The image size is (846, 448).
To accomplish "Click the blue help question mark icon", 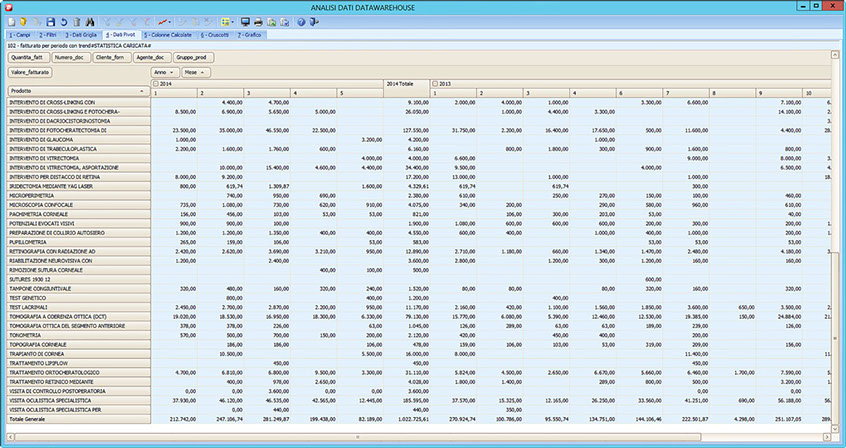I will tap(301, 21).
